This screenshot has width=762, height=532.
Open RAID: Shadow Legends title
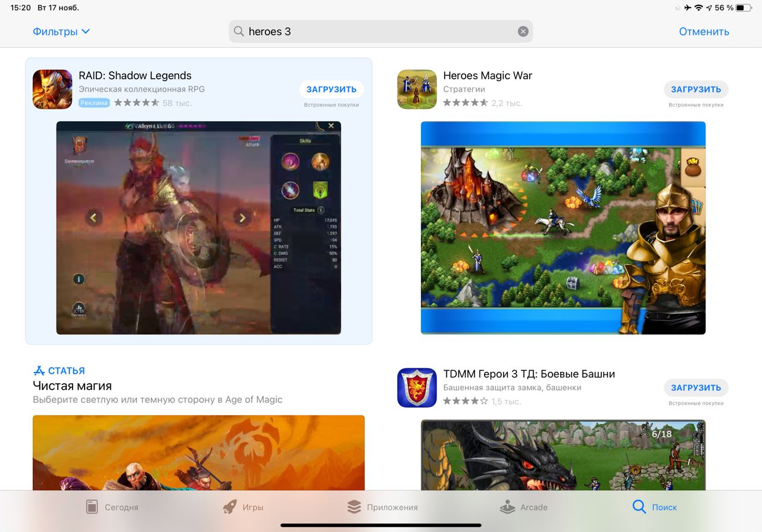tap(135, 76)
